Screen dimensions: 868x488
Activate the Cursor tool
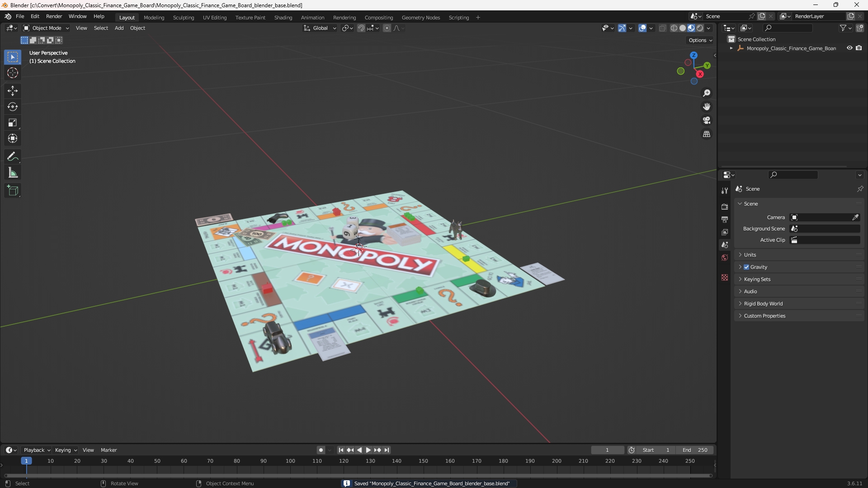(13, 73)
